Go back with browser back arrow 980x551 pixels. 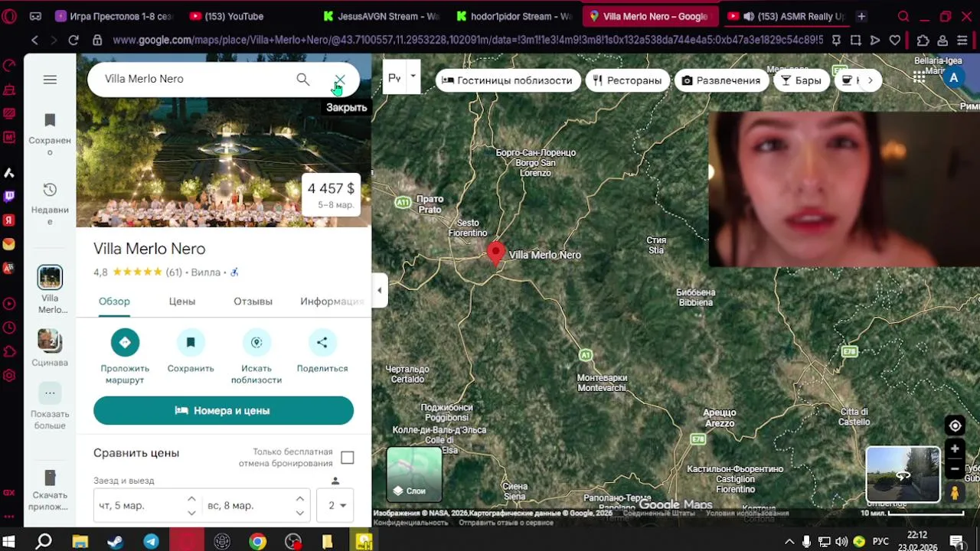click(x=34, y=40)
